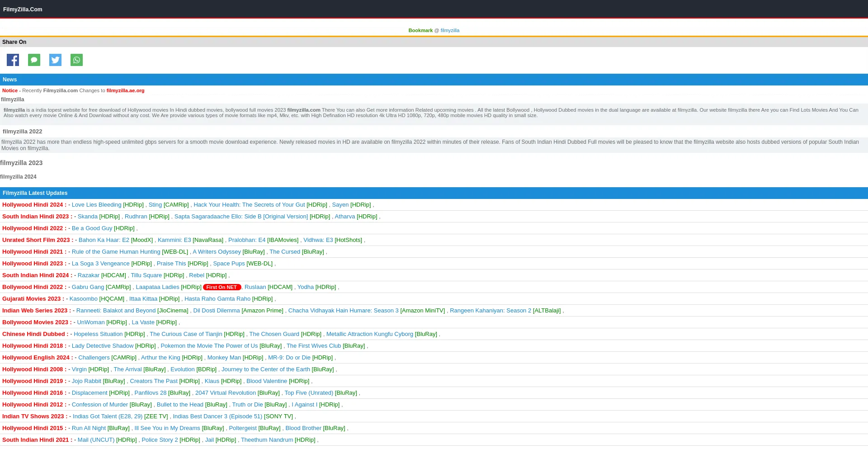868x449 pixels.
Task: Open Space Pups movie link
Action: [229, 264]
